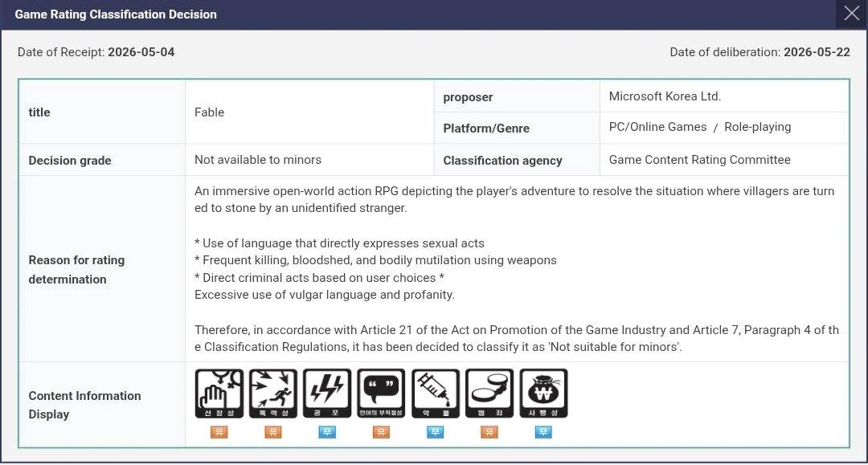Click the 'PC/Online Games' platform value
Image resolution: width=868 pixels, height=465 pixels.
pyautogui.click(x=657, y=127)
